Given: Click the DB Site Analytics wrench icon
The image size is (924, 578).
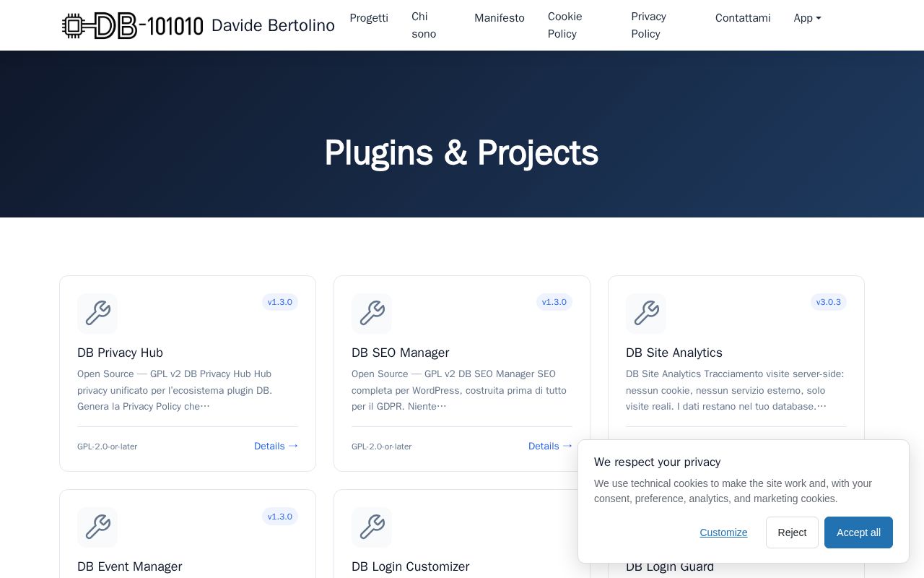Looking at the screenshot, I should pos(646,314).
